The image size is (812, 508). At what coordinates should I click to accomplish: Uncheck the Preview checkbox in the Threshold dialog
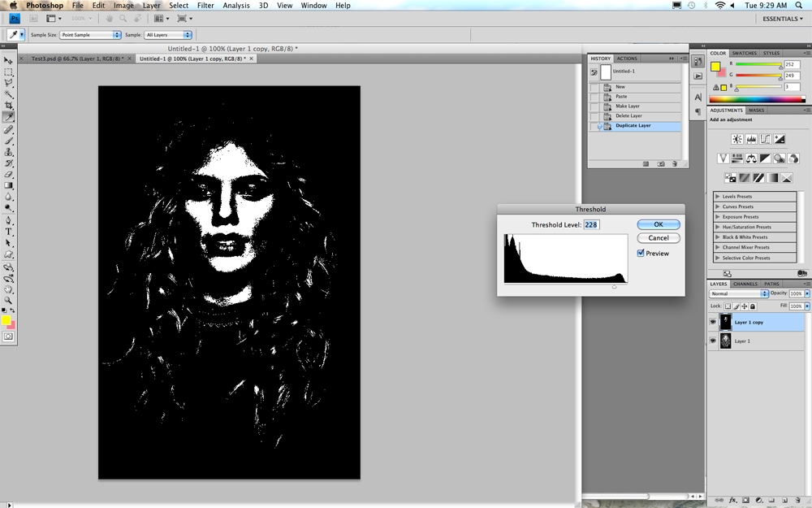coord(641,253)
